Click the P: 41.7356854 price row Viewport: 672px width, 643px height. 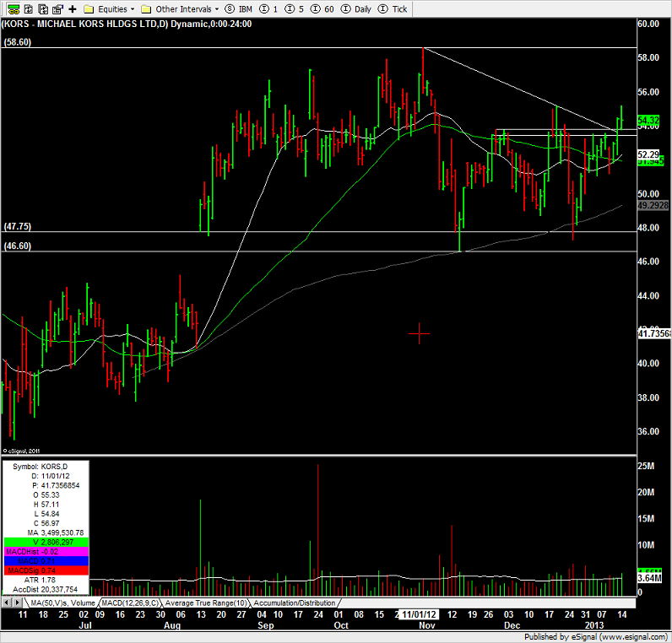[46, 485]
